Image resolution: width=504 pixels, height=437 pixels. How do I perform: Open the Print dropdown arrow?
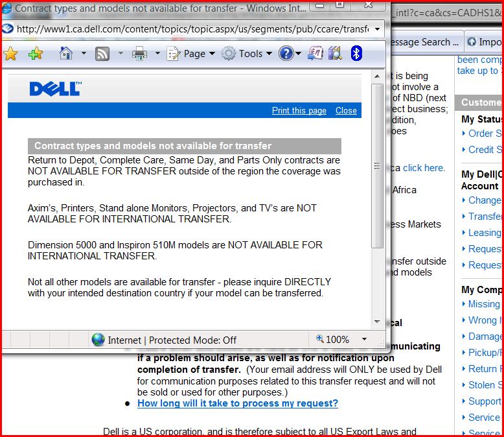[x=157, y=53]
